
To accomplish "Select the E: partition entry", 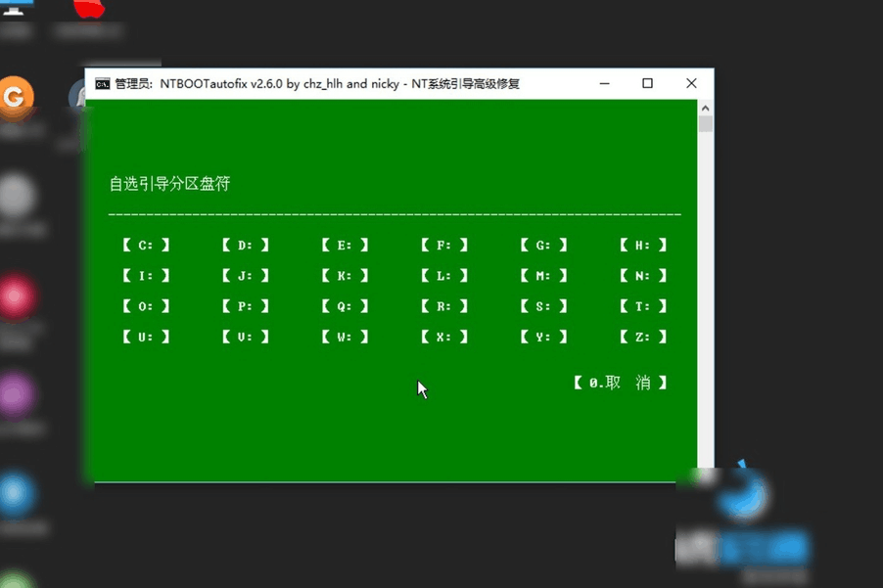I will (x=345, y=246).
